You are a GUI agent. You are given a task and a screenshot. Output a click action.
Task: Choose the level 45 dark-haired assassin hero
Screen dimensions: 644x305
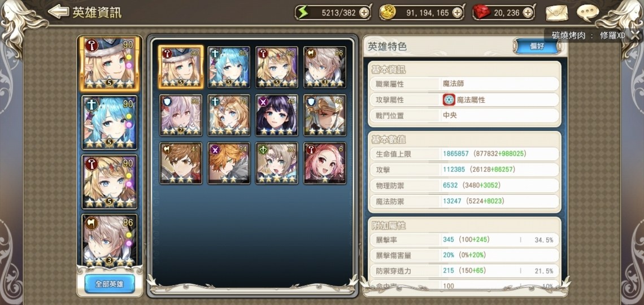pyautogui.click(x=277, y=115)
